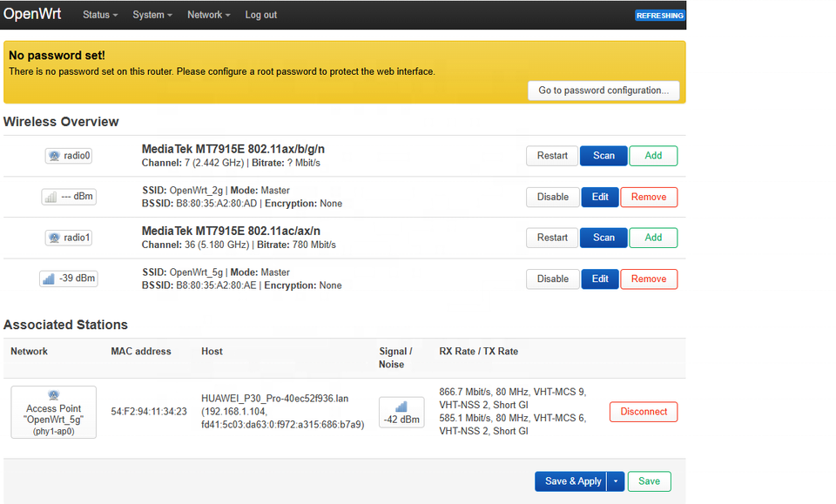Disable the OpenWrt_5g wireless network
Screen dimensions: 836x504
point(552,279)
